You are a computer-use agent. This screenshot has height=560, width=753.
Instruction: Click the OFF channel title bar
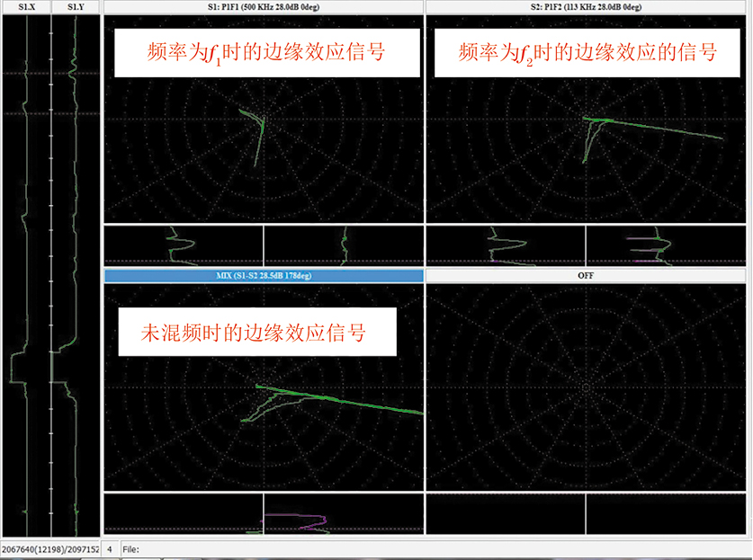(587, 276)
